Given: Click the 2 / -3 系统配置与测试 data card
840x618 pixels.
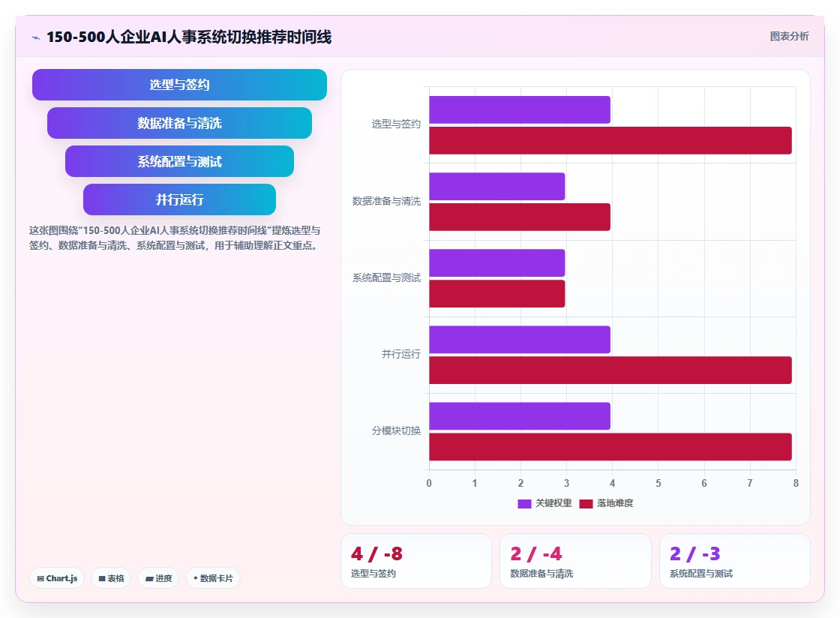Looking at the screenshot, I should (734, 561).
